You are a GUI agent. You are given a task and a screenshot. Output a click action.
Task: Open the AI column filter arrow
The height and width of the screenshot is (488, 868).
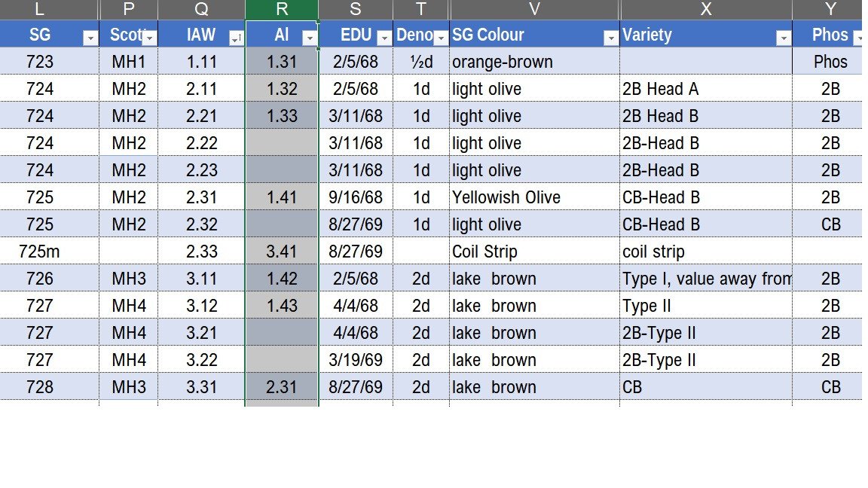coord(309,38)
